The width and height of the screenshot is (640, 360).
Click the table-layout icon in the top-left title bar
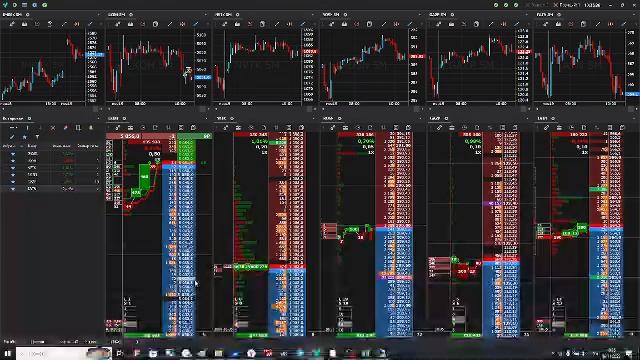click(x=24, y=5)
